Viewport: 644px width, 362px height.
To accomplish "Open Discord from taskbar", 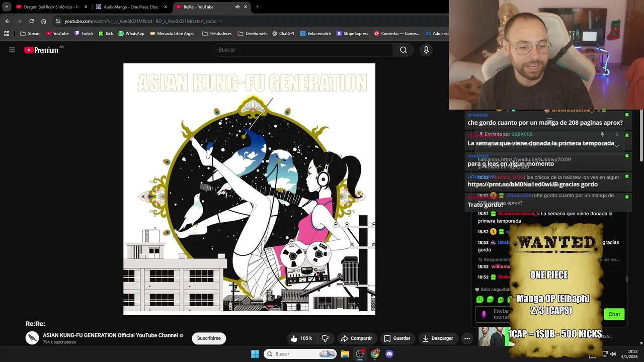I will [389, 354].
